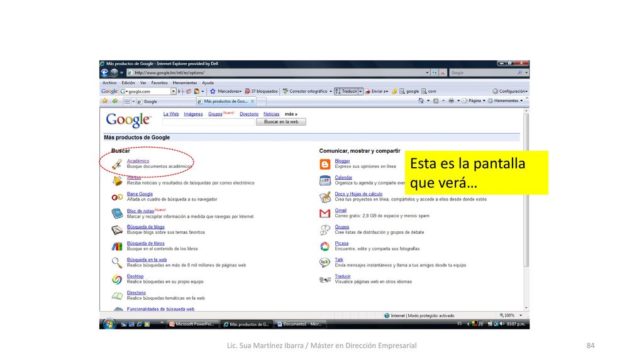Click the Google search input on the page
Screen dimensions: 644x362
tap(209, 122)
